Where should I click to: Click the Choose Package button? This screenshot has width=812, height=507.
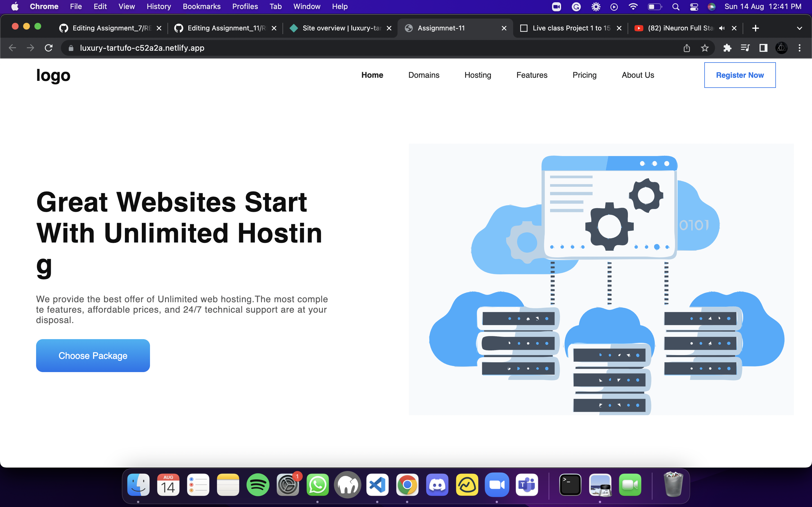(x=93, y=355)
